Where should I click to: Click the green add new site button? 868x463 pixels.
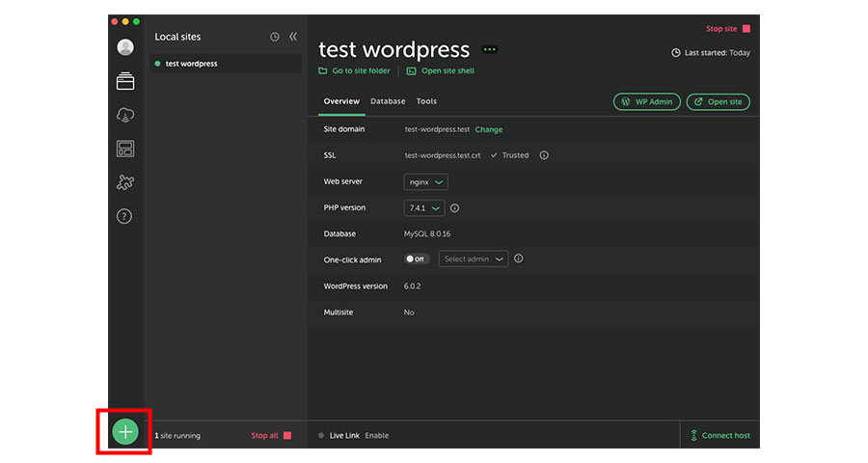[125, 432]
